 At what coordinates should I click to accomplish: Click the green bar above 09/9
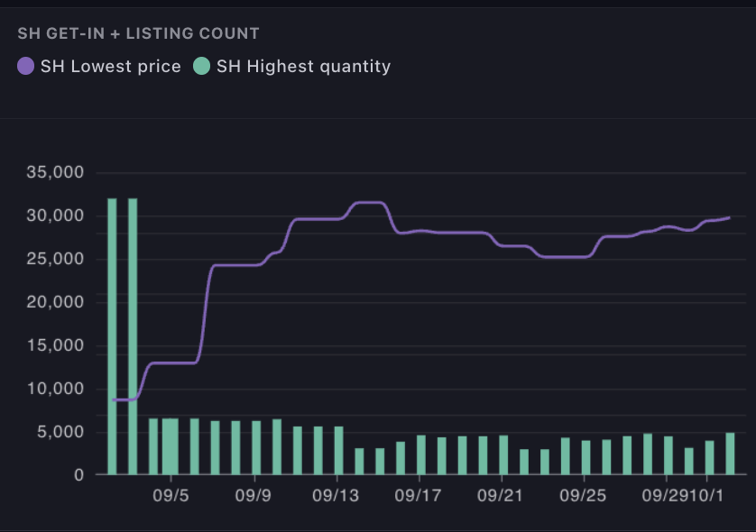(x=256, y=447)
